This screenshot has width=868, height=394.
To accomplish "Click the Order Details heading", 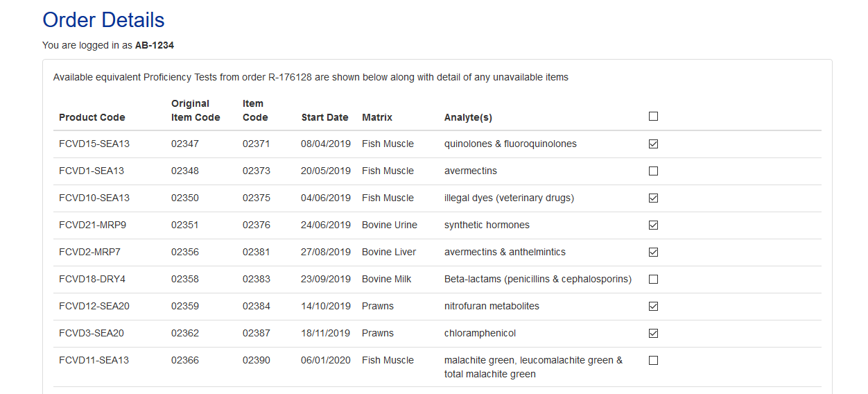I will click(x=103, y=19).
